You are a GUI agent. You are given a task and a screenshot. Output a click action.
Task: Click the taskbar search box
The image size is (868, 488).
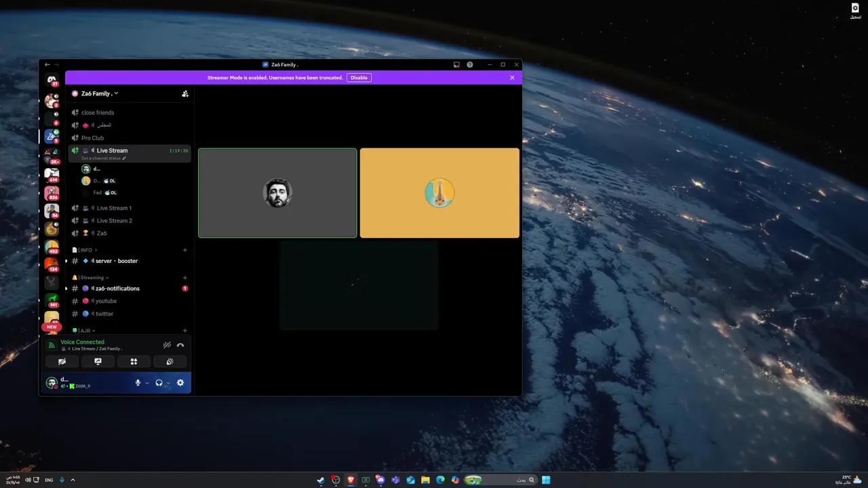pyautogui.click(x=500, y=480)
